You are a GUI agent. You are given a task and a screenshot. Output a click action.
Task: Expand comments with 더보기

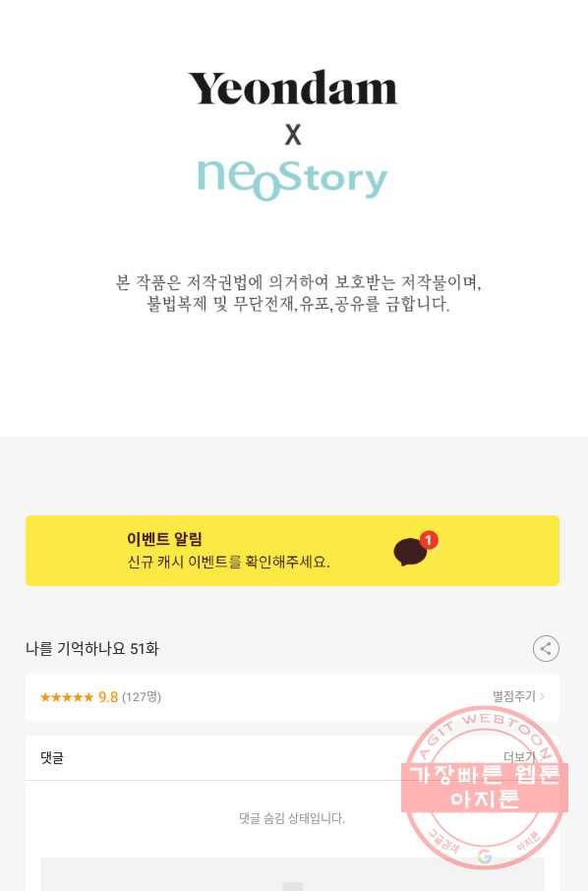[x=519, y=757]
